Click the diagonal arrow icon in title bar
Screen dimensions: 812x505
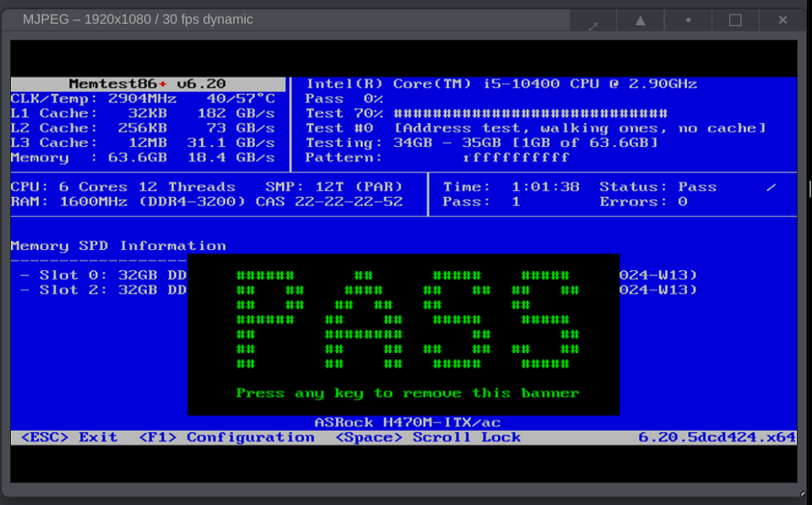pos(593,26)
